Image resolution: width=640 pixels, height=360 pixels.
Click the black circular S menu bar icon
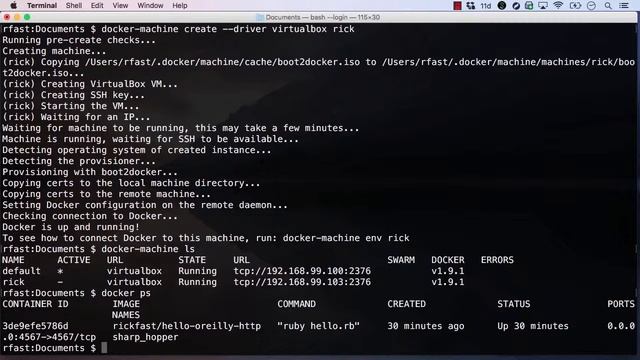pos(502,6)
